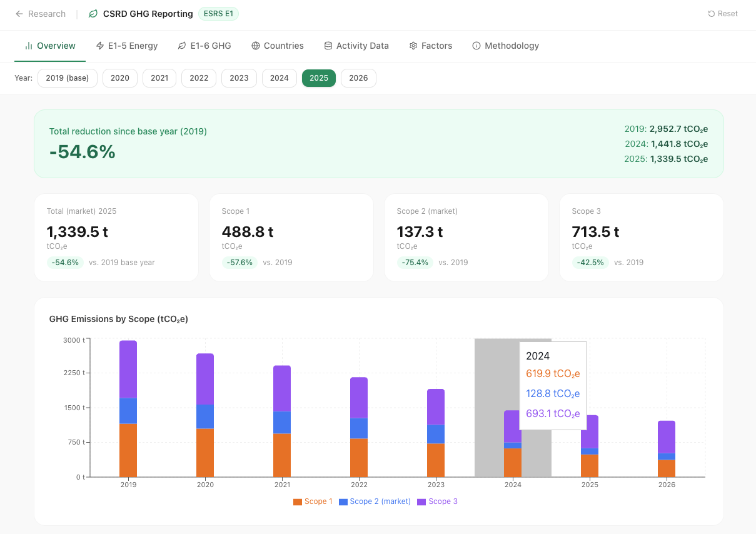Select year 2021 filter
The width and height of the screenshot is (756, 534).
pos(159,78)
